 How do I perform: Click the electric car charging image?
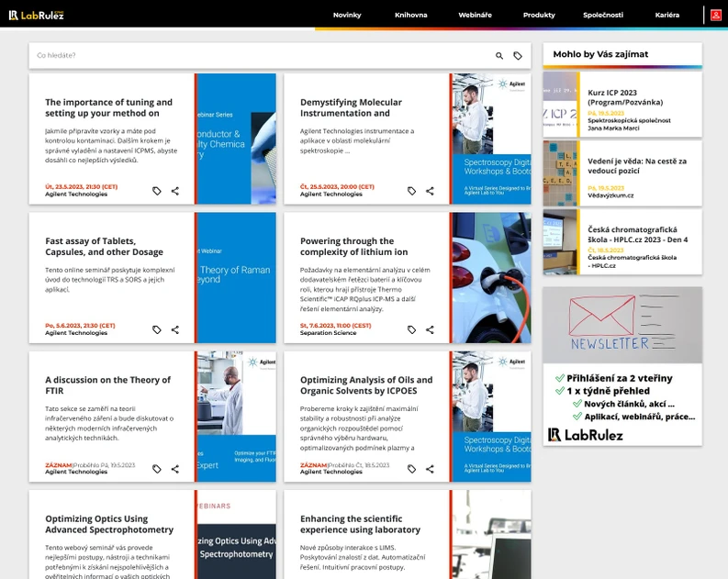[492, 277]
